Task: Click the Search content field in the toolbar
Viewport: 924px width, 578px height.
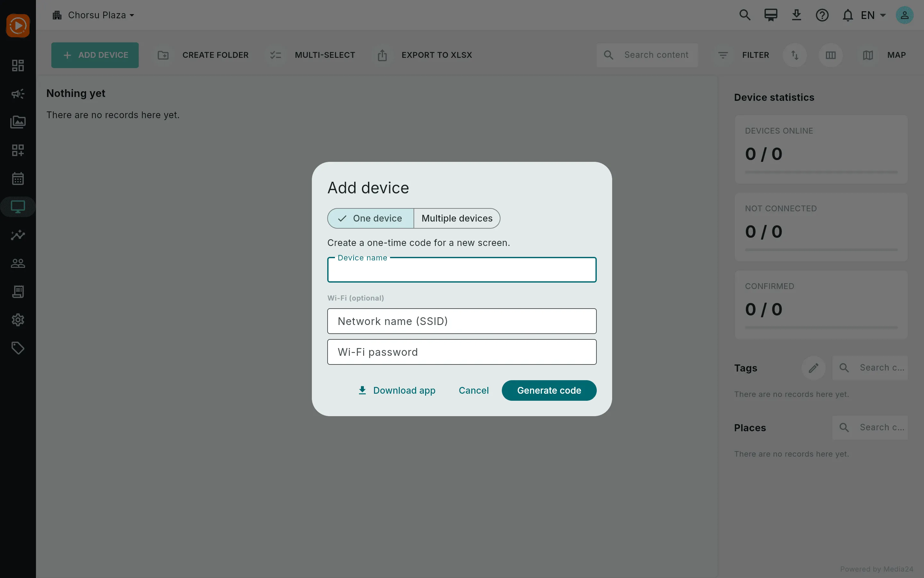Action: [647, 55]
